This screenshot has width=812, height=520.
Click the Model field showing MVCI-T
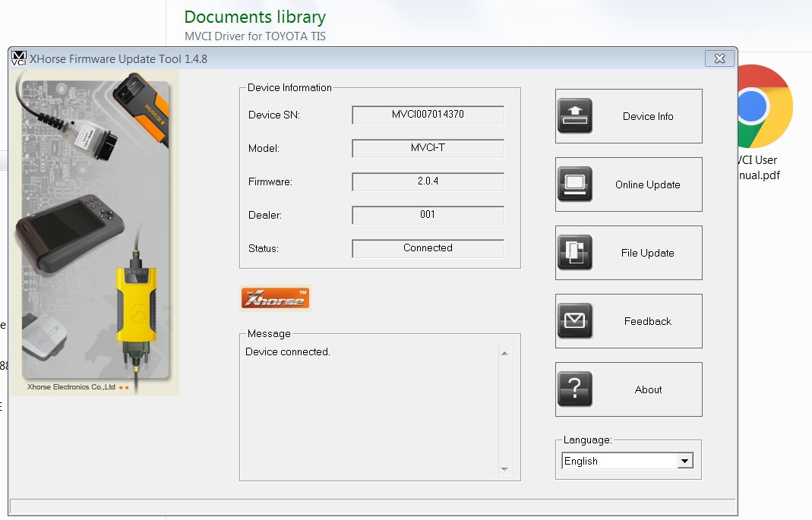428,148
